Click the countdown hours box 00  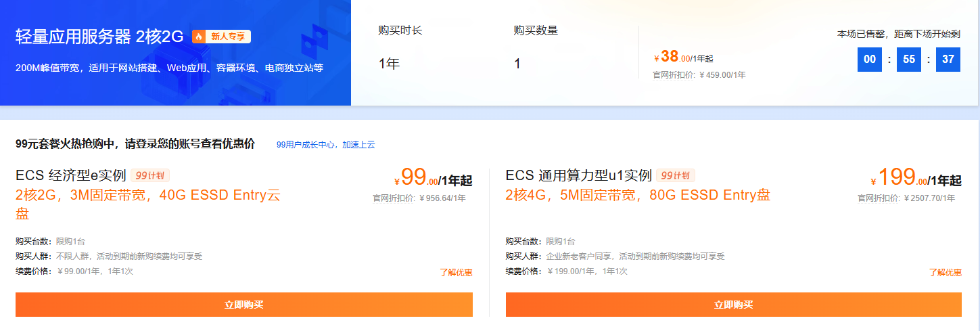(870, 59)
